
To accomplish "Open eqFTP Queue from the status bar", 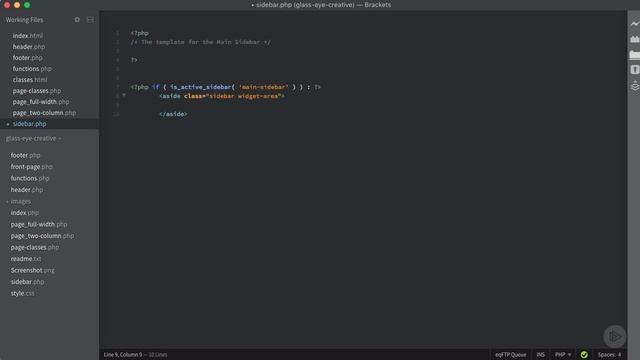I will click(511, 355).
